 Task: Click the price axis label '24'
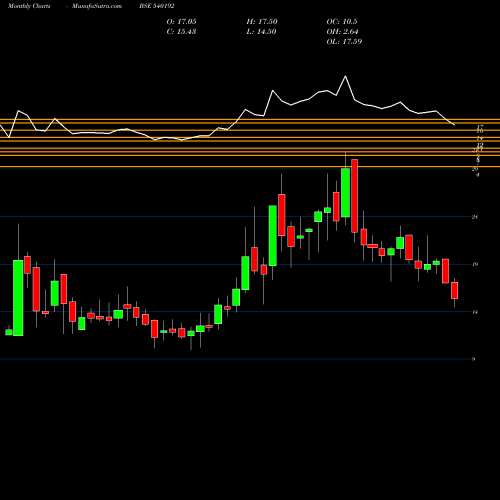tap(475, 217)
